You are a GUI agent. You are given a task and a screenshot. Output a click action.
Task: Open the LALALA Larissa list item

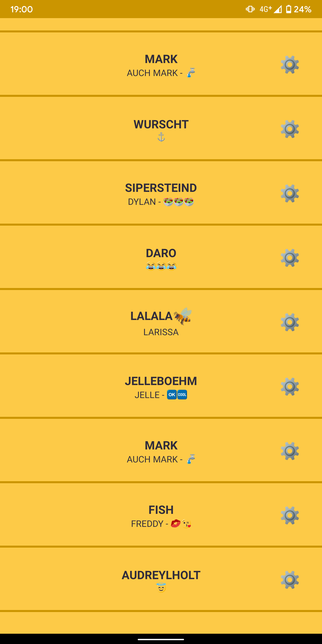coord(161,322)
